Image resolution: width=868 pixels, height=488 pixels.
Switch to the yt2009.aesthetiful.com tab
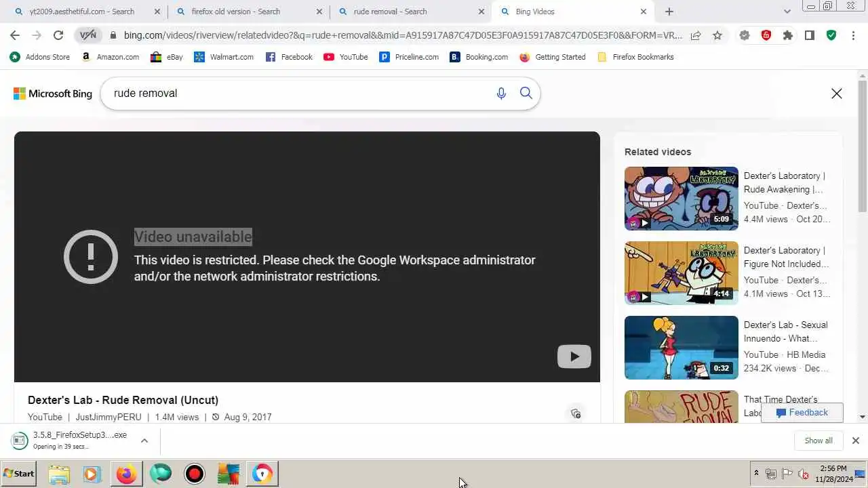pos(81,12)
